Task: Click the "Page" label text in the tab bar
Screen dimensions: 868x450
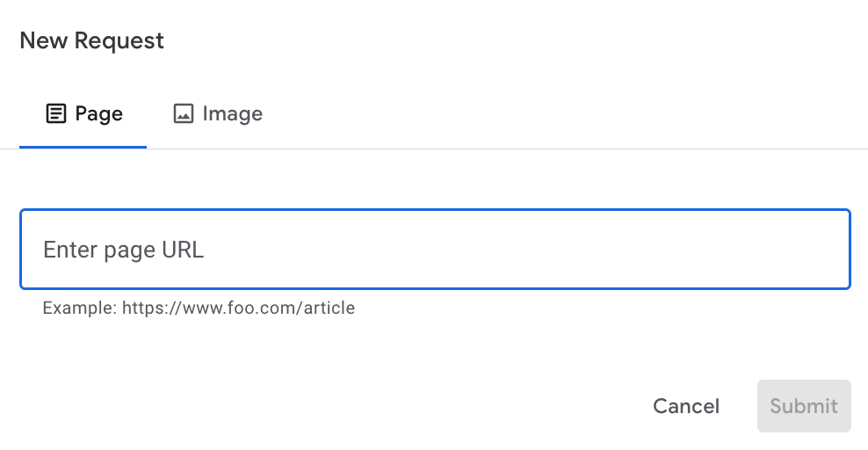Action: pyautogui.click(x=98, y=113)
